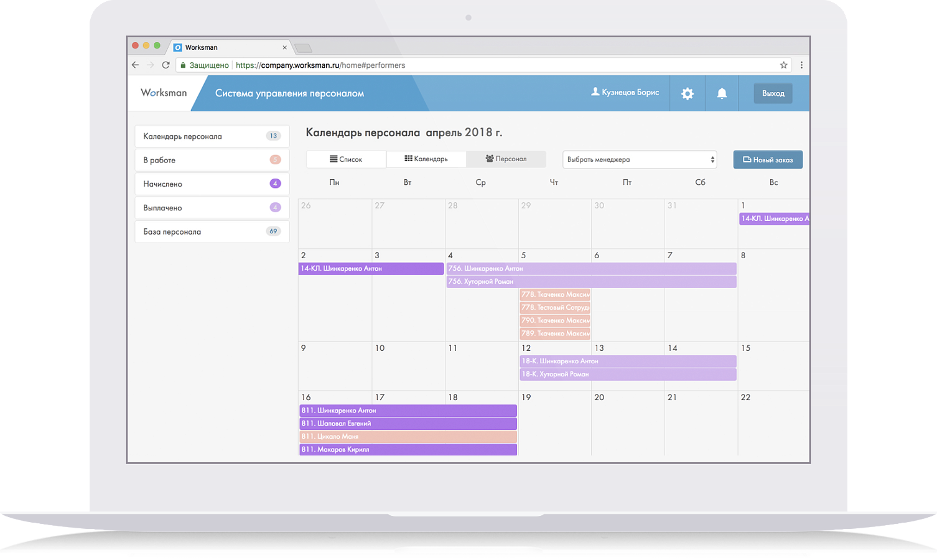Select event 811. Цикало Моня

pos(408,436)
